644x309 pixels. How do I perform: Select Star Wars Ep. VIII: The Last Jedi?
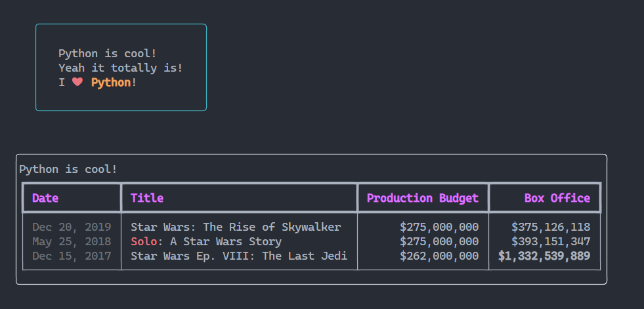pyautogui.click(x=239, y=256)
